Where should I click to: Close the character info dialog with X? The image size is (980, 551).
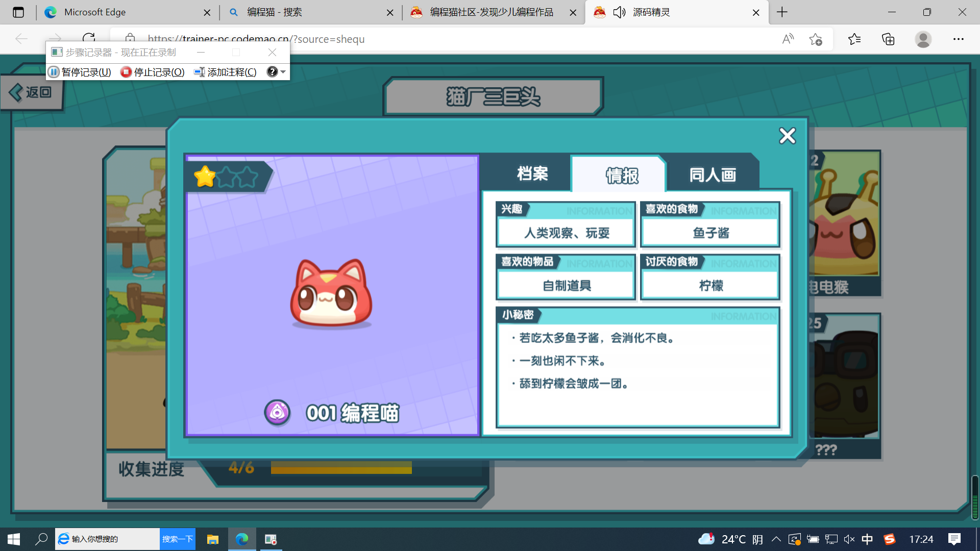click(787, 136)
